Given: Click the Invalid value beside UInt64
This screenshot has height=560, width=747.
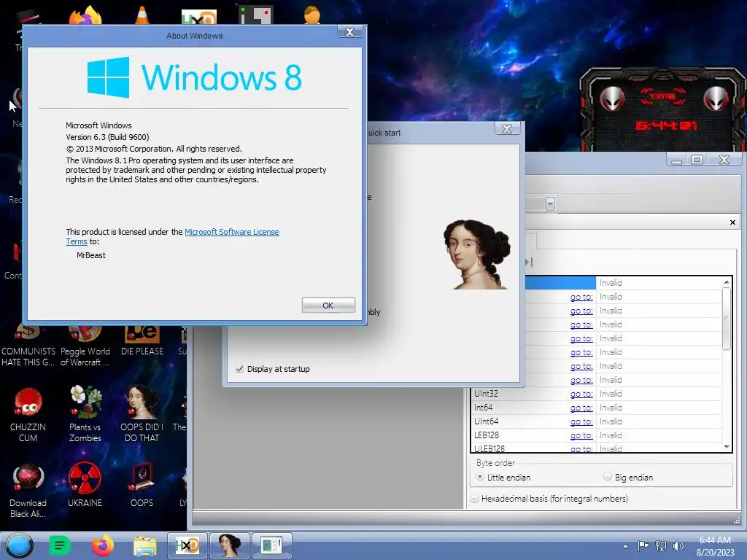Looking at the screenshot, I should [611, 421].
